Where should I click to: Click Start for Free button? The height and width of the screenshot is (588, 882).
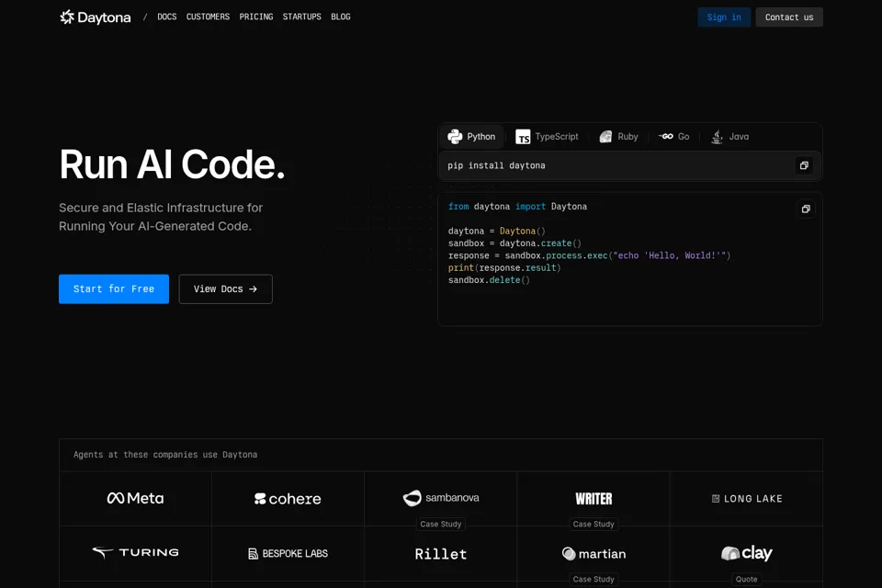tap(114, 288)
